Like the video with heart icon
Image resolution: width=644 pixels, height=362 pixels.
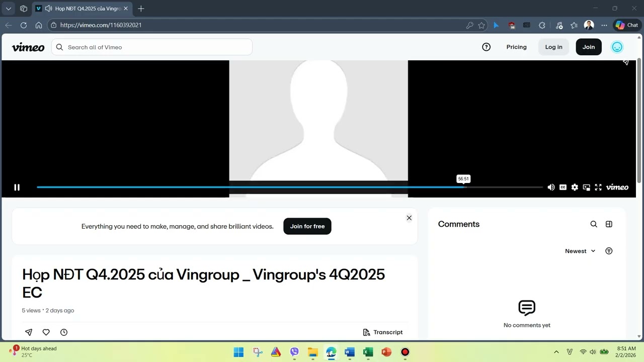(46, 332)
